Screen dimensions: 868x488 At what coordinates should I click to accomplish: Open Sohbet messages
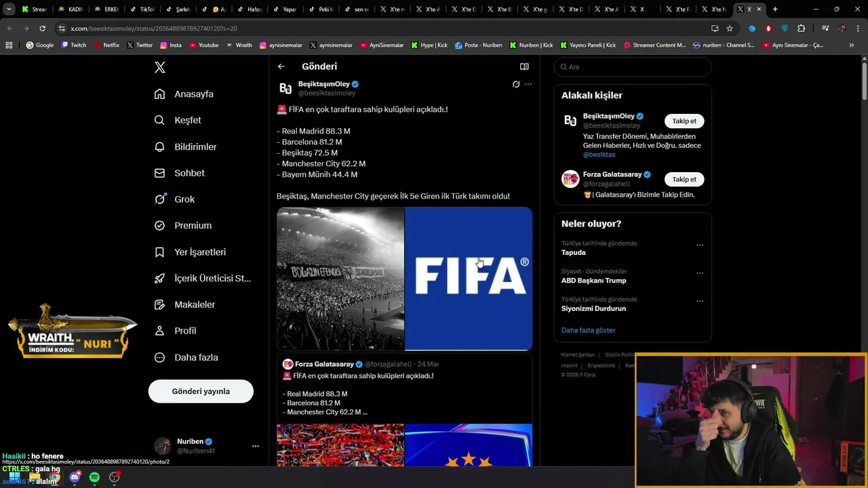point(179,173)
